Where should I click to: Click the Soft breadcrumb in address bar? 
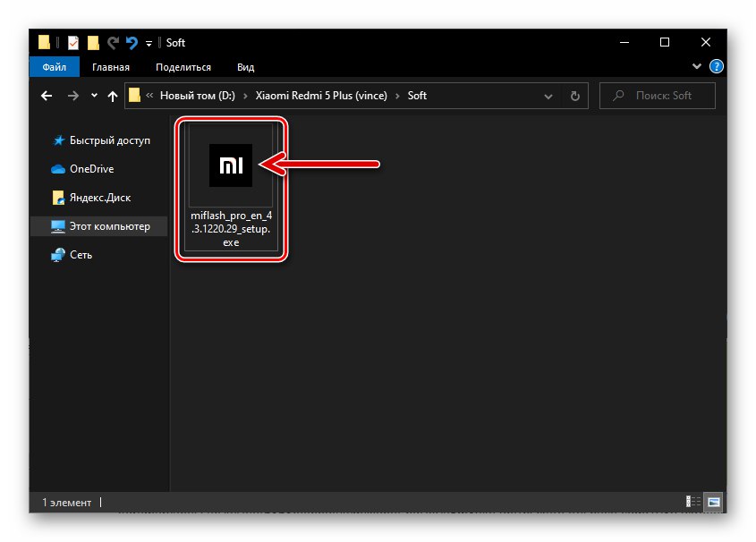[417, 96]
